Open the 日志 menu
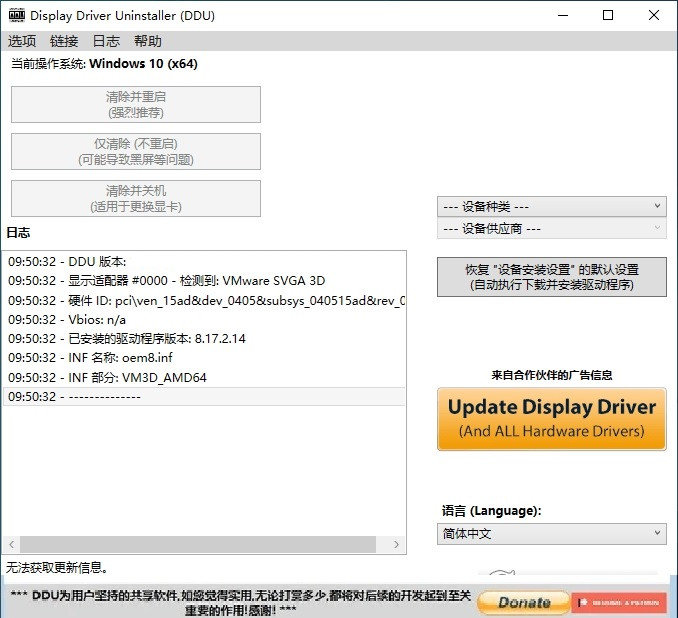Image resolution: width=678 pixels, height=618 pixels. click(x=106, y=41)
